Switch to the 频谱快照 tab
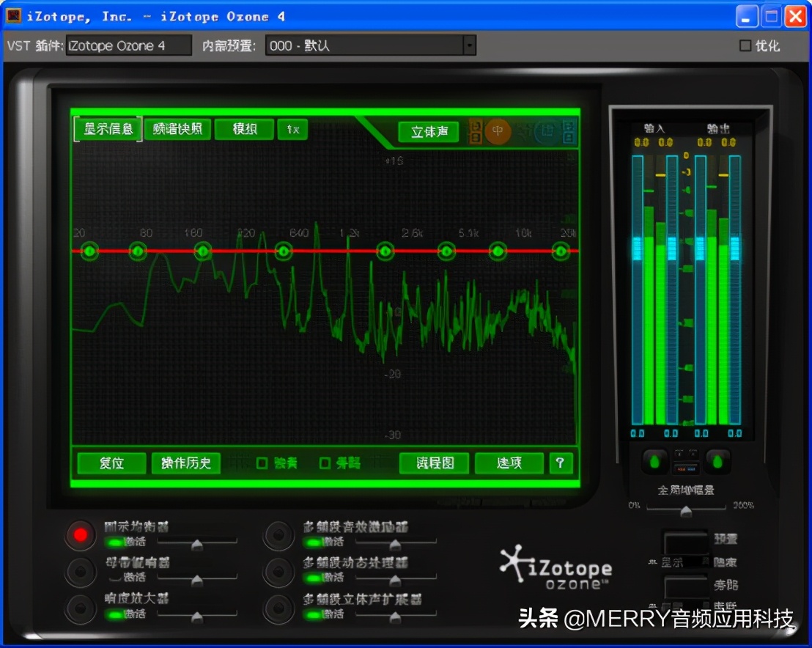The width and height of the screenshot is (812, 648). (177, 128)
